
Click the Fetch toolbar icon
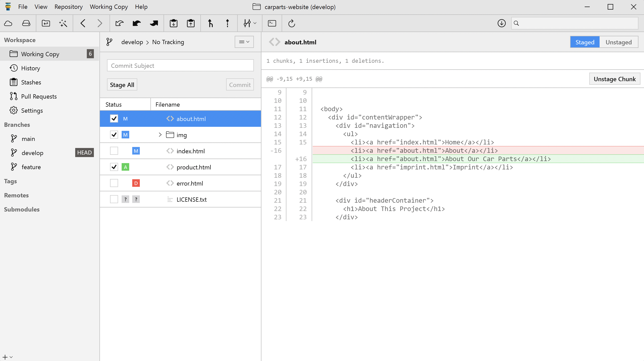coord(119,23)
